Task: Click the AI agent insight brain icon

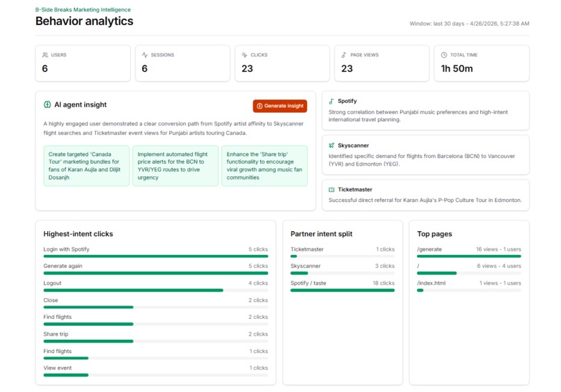Action: [x=47, y=104]
